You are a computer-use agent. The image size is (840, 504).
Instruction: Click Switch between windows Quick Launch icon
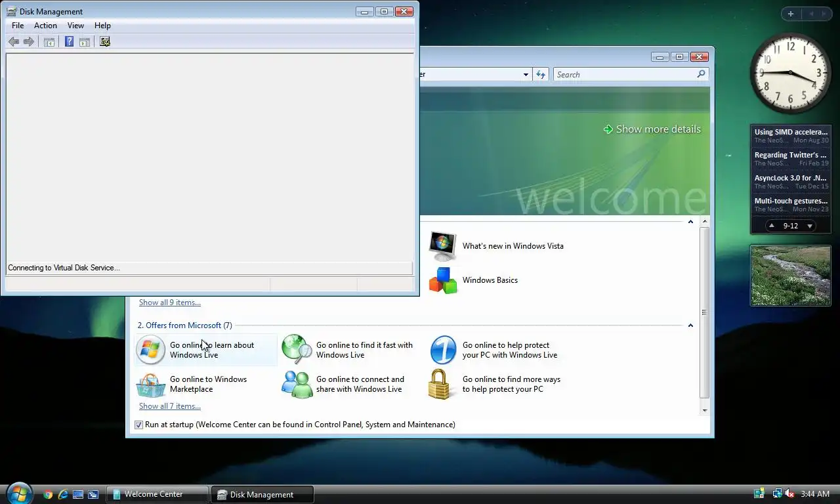point(93,494)
